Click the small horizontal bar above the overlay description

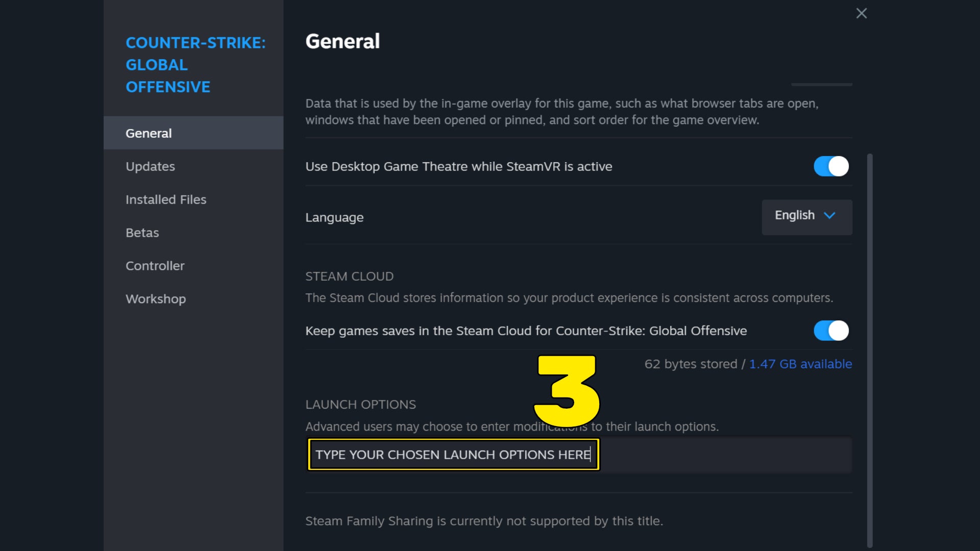click(x=822, y=85)
